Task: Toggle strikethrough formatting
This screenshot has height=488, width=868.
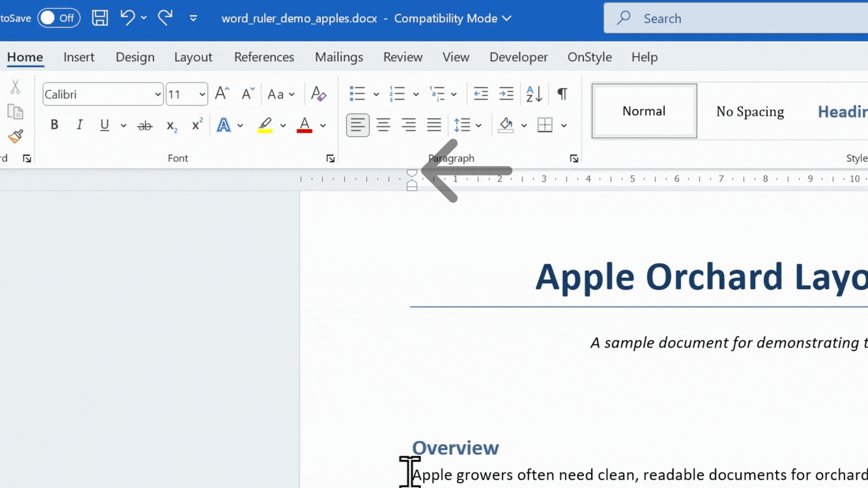Action: click(145, 125)
